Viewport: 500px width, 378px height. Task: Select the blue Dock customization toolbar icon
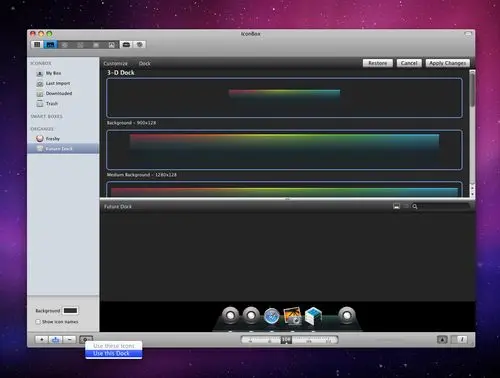[50, 44]
